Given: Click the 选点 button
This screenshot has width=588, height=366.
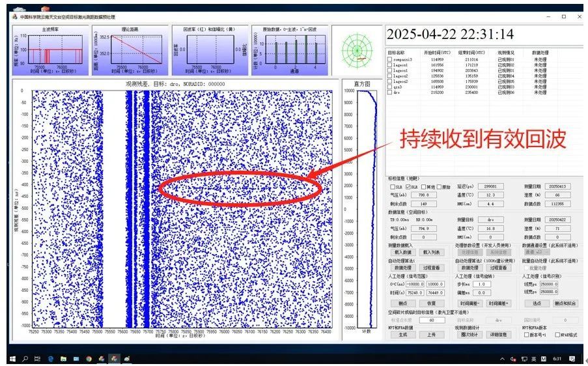Looking at the screenshot, I should click(x=537, y=303).
